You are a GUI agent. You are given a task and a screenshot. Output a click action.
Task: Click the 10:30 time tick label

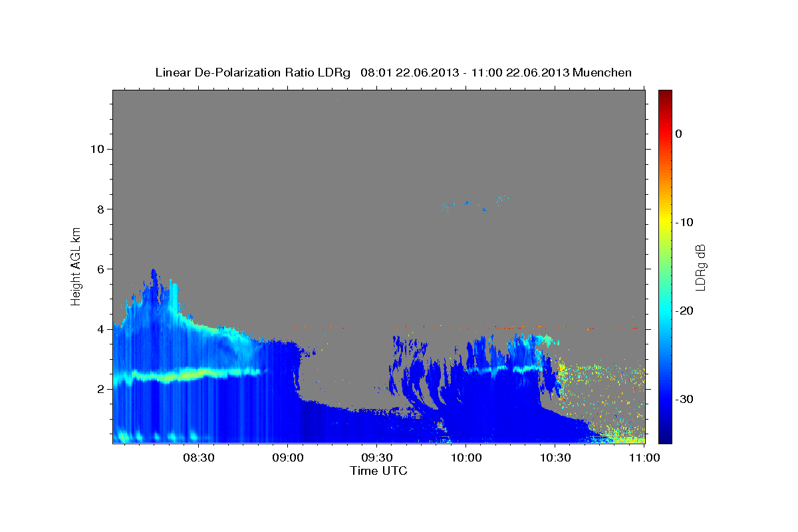(555, 458)
